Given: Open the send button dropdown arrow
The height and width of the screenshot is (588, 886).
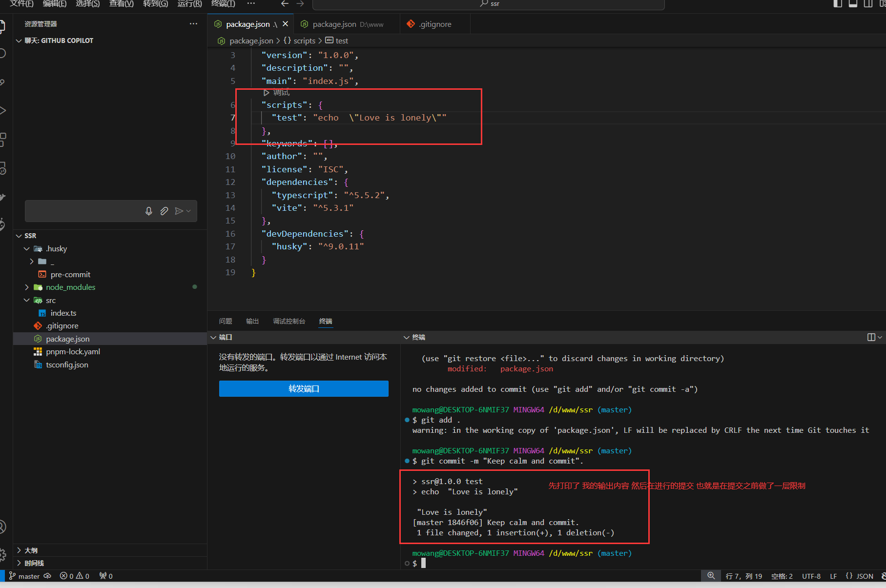Looking at the screenshot, I should pos(188,211).
